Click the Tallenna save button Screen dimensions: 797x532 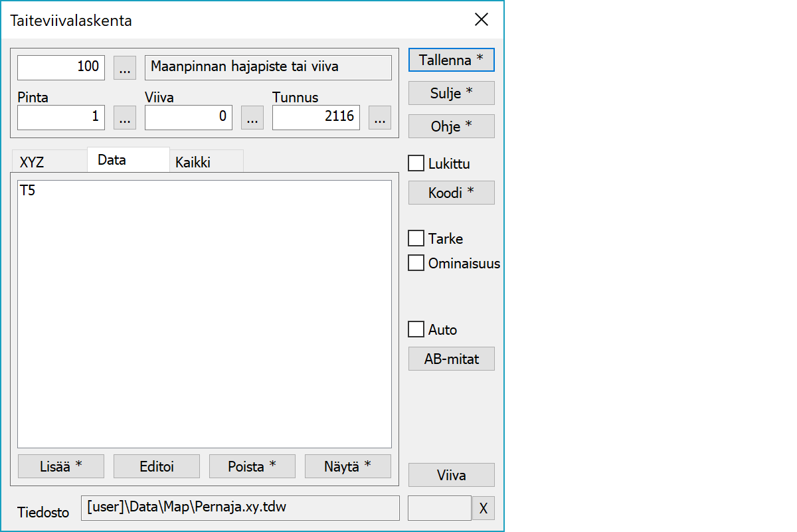[451, 60]
